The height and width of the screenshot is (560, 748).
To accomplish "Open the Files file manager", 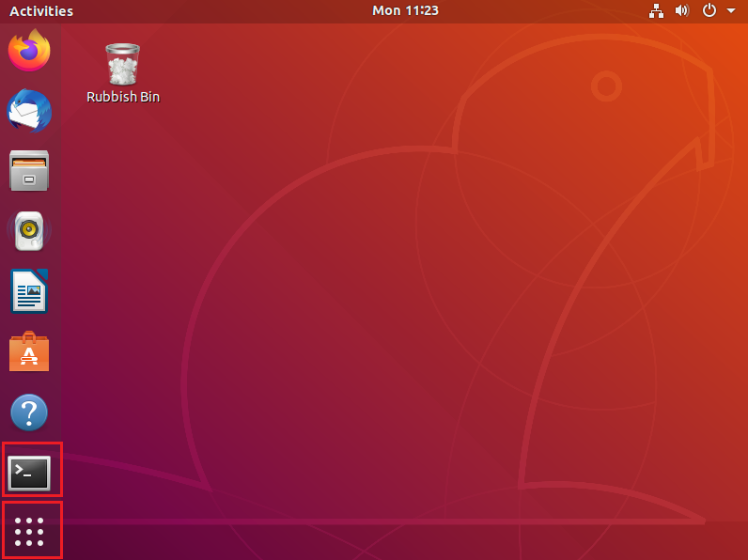I will point(30,171).
